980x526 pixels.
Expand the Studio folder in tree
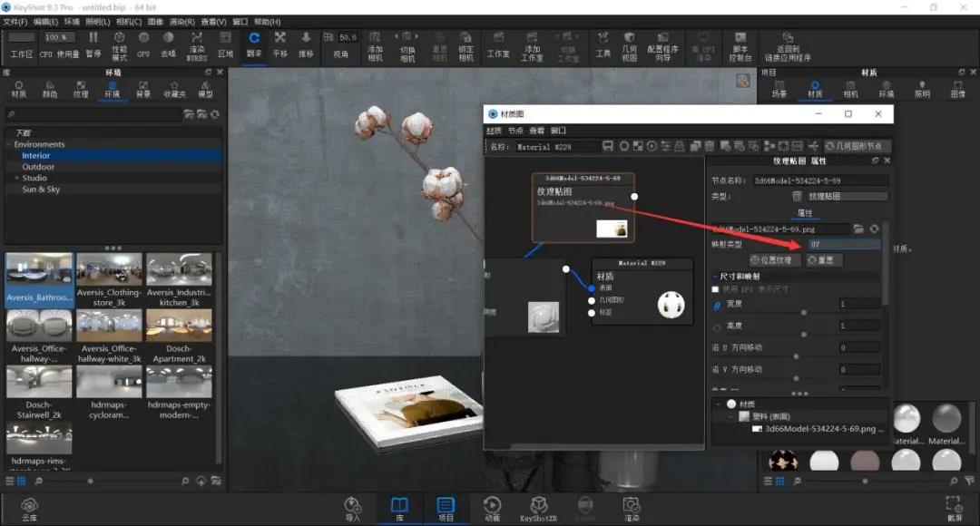coord(17,178)
